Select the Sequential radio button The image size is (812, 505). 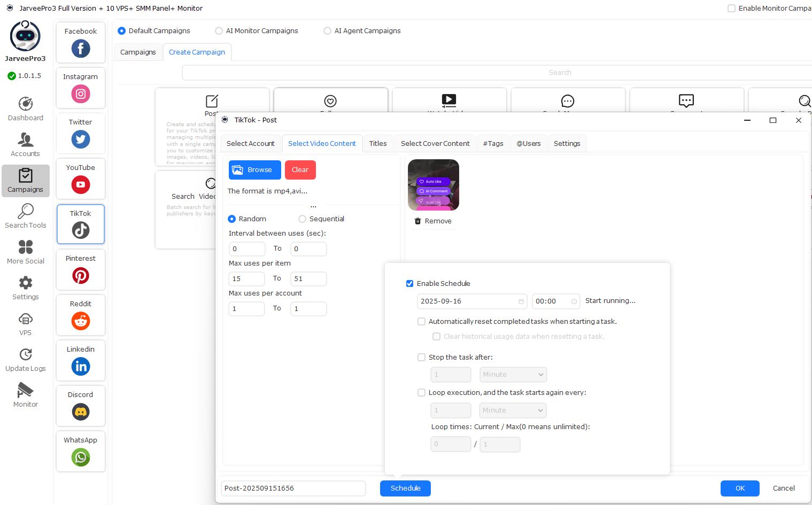coord(303,219)
